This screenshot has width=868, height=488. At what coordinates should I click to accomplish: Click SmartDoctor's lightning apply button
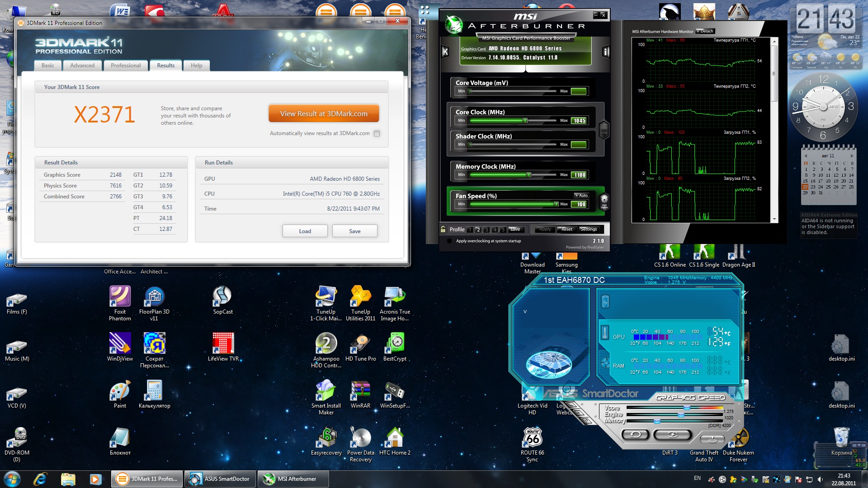[x=672, y=435]
